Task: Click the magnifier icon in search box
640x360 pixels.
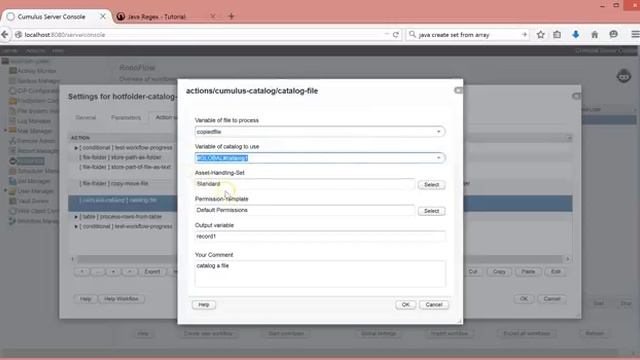Action: click(412, 35)
